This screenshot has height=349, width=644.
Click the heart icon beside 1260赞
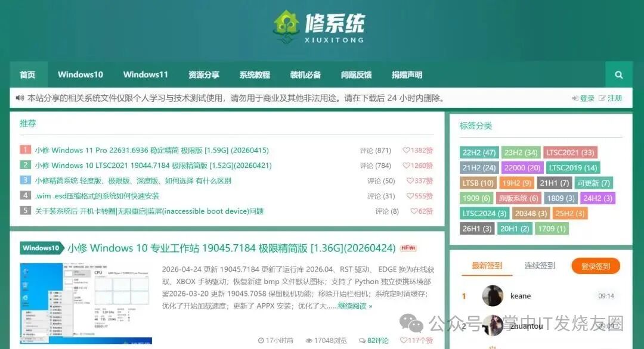[406, 166]
